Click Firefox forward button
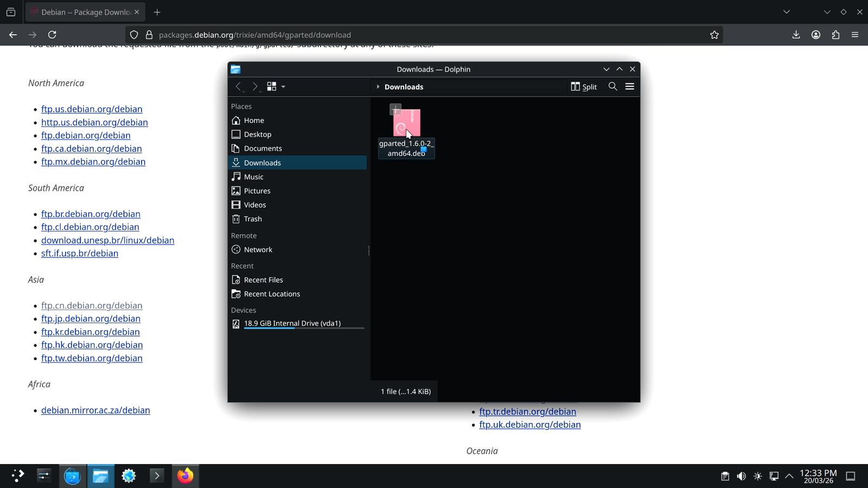Screen dimensions: 868x488 tap(33, 35)
